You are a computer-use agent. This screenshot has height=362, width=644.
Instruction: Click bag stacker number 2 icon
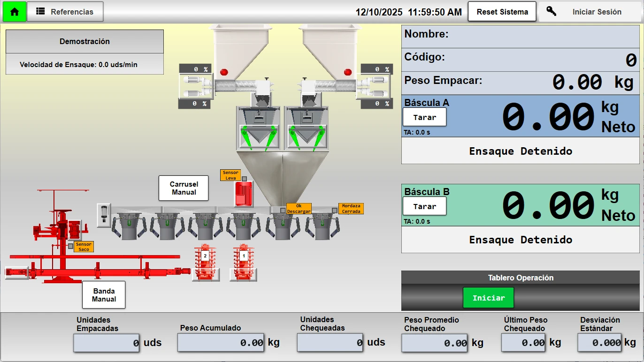click(x=205, y=263)
